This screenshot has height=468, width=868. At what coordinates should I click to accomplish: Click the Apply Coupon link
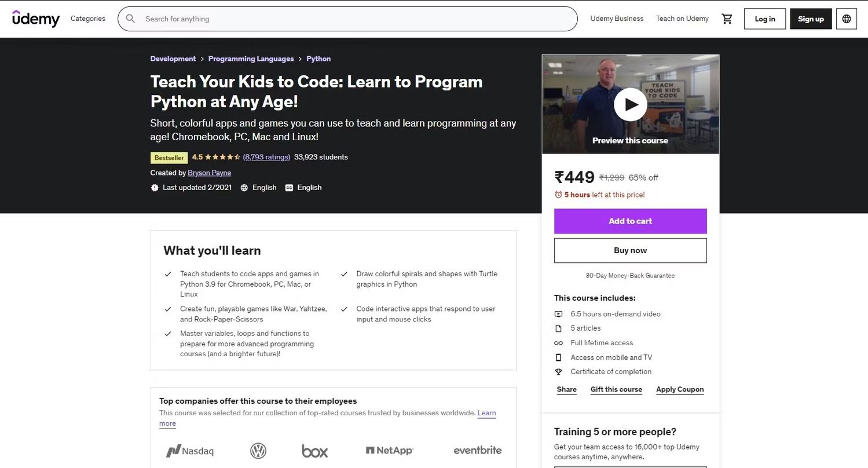click(x=680, y=390)
